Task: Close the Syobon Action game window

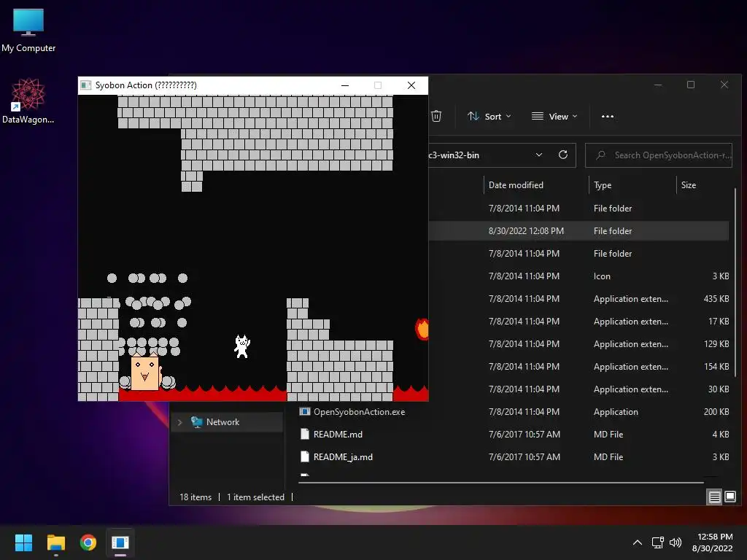Action: click(x=411, y=85)
